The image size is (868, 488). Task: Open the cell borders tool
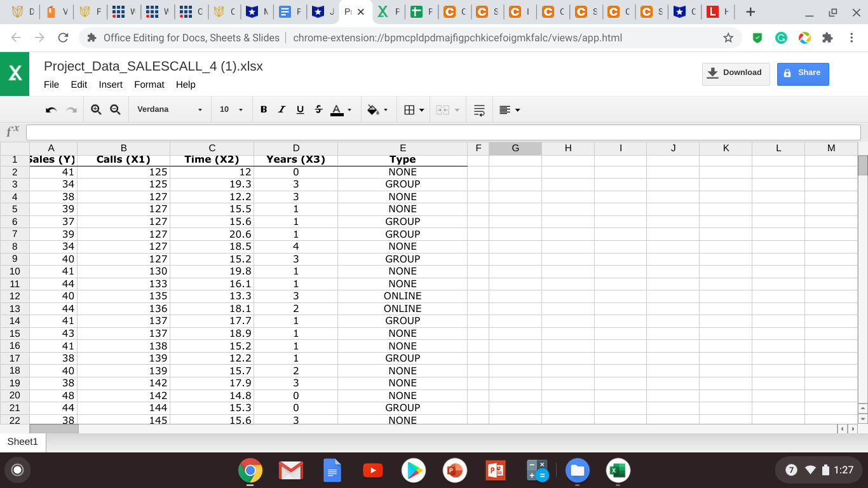pos(410,110)
